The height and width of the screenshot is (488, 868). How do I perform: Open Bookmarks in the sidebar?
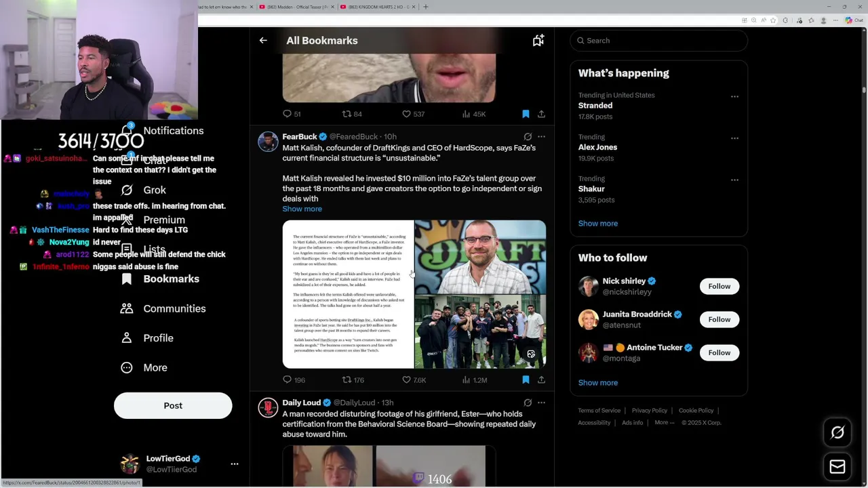(x=160, y=279)
